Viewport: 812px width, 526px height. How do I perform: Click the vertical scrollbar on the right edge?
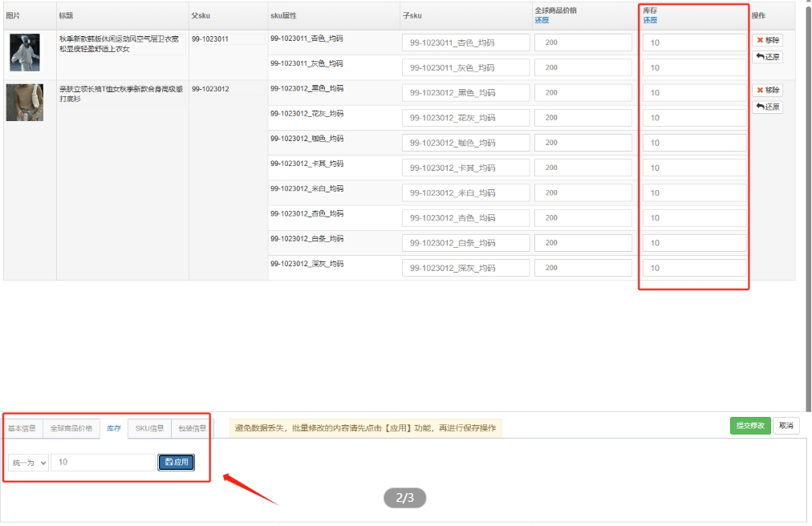[809, 207]
